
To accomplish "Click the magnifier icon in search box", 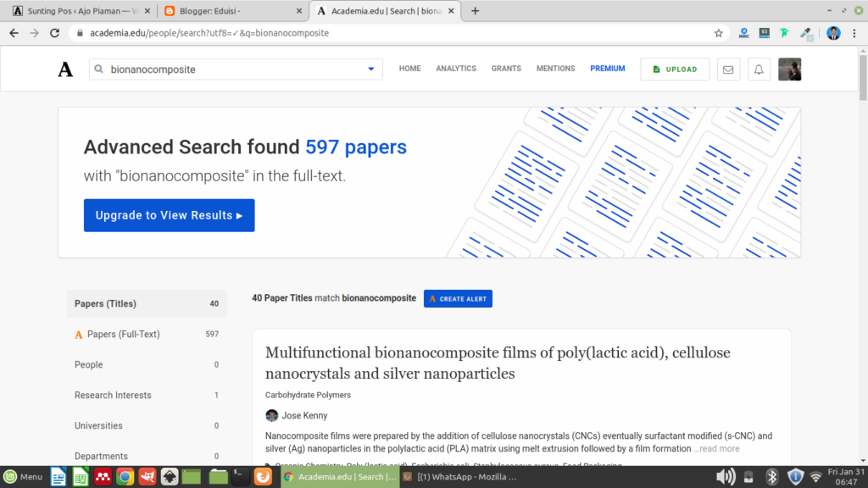I will pyautogui.click(x=98, y=69).
